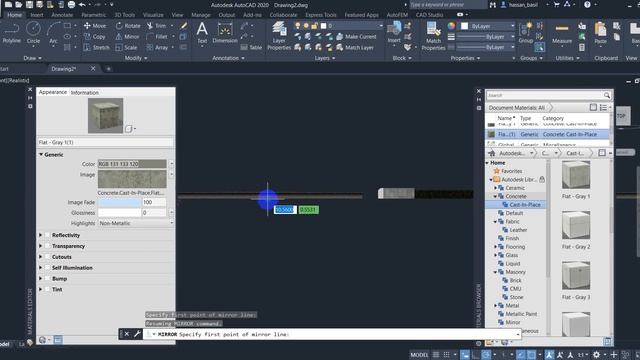
Task: Activate the Stretch command
Action: [x=96, y=47]
